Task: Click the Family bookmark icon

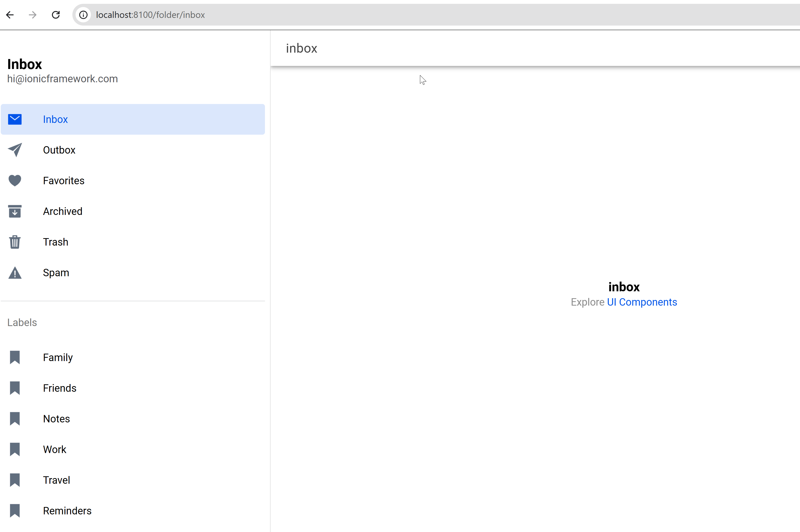Action: click(15, 357)
